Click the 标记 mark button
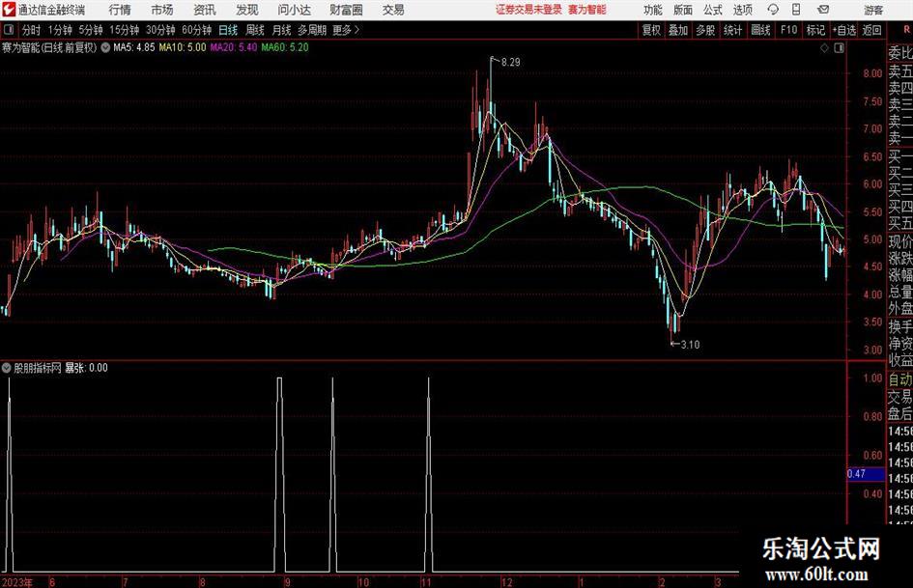Screen dimensions: 913x588 click(x=815, y=30)
